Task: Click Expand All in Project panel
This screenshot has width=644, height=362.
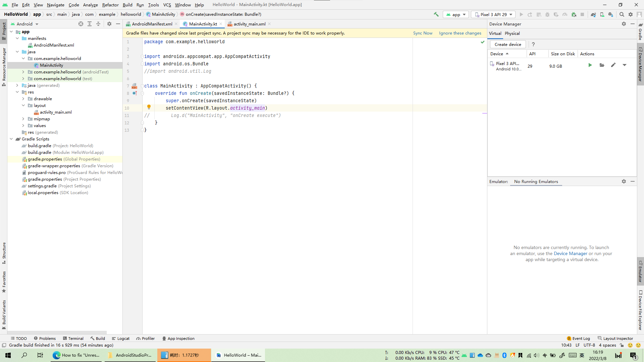Action: click(x=90, y=24)
